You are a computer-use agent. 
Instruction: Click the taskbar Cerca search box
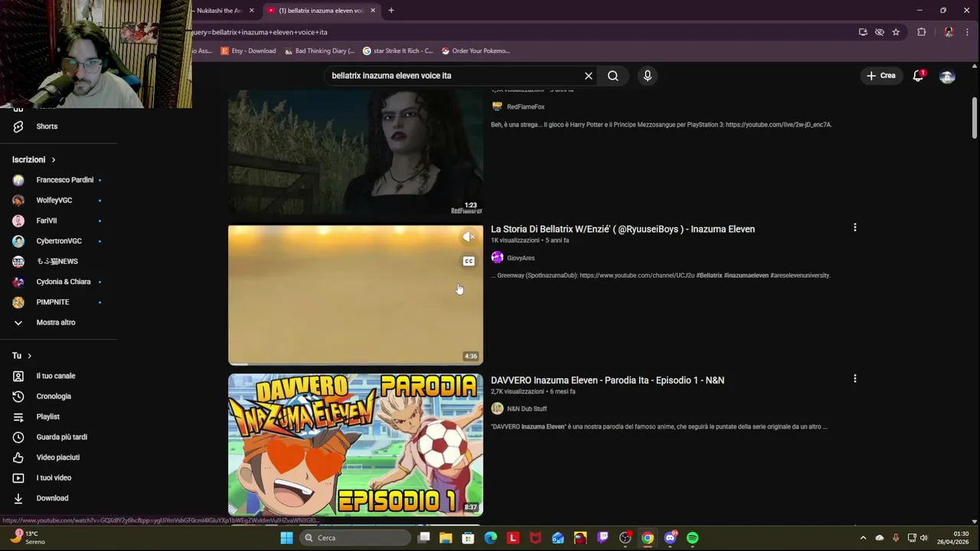pos(354,538)
